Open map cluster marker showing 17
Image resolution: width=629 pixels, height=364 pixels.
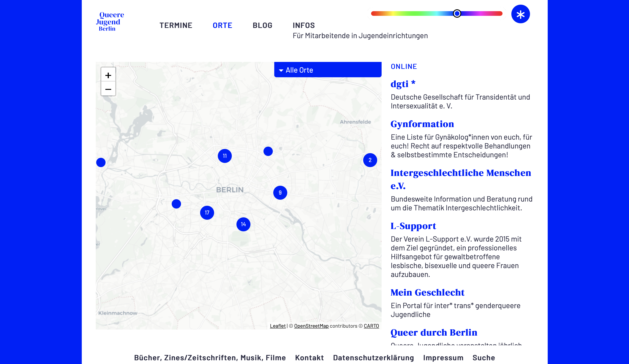point(207,213)
